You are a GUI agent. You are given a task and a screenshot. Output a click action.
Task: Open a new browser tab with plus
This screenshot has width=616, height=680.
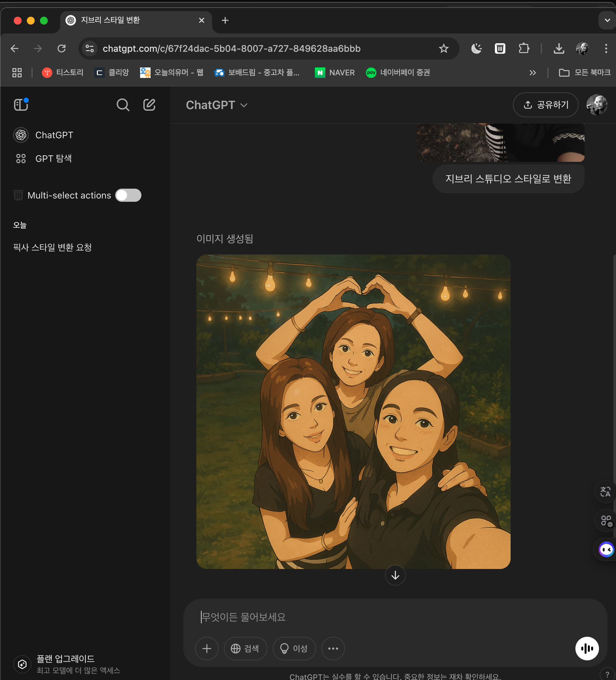point(225,21)
